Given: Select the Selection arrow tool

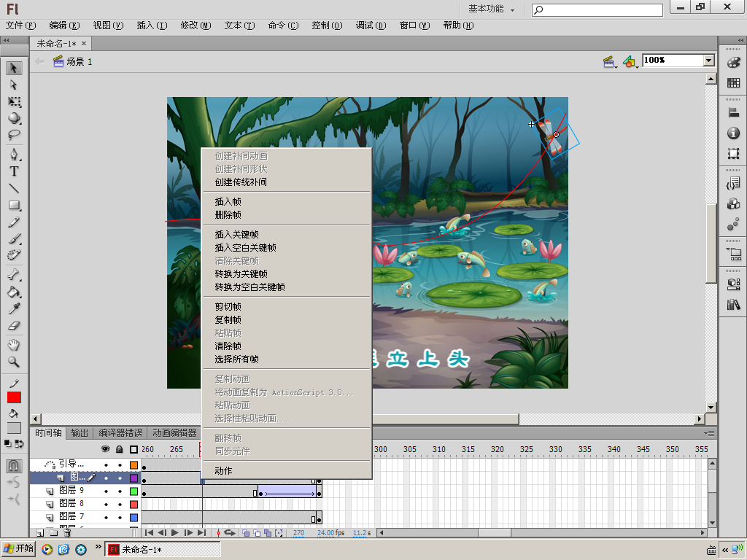Looking at the screenshot, I should 14,68.
